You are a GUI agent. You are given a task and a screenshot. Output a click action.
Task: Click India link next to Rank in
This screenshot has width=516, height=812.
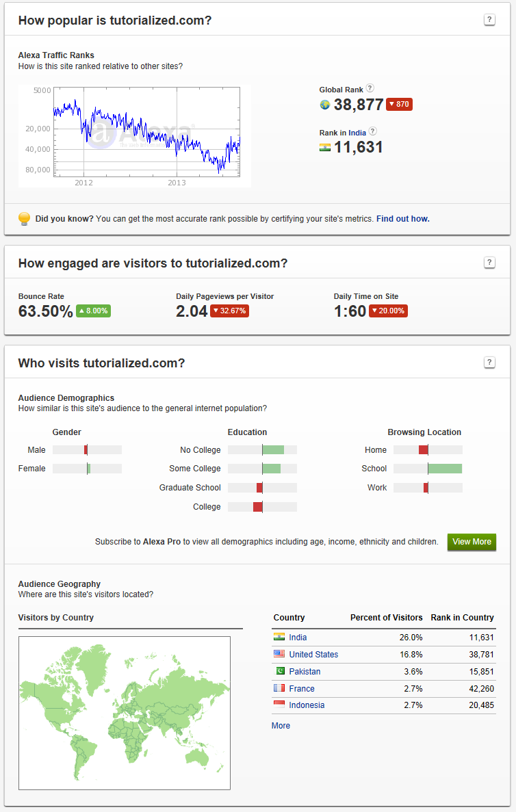[x=357, y=133]
